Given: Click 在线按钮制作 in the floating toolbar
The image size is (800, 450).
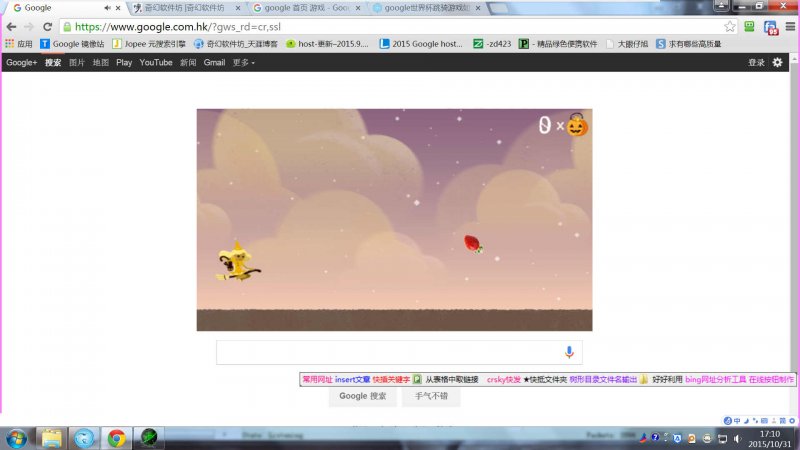Looking at the screenshot, I should (x=771, y=380).
